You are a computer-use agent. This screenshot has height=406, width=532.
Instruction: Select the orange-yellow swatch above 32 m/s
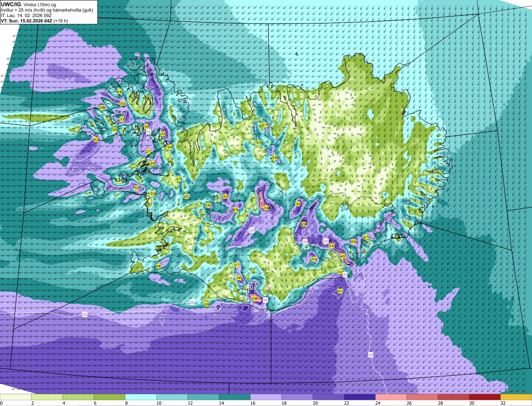[516, 397]
